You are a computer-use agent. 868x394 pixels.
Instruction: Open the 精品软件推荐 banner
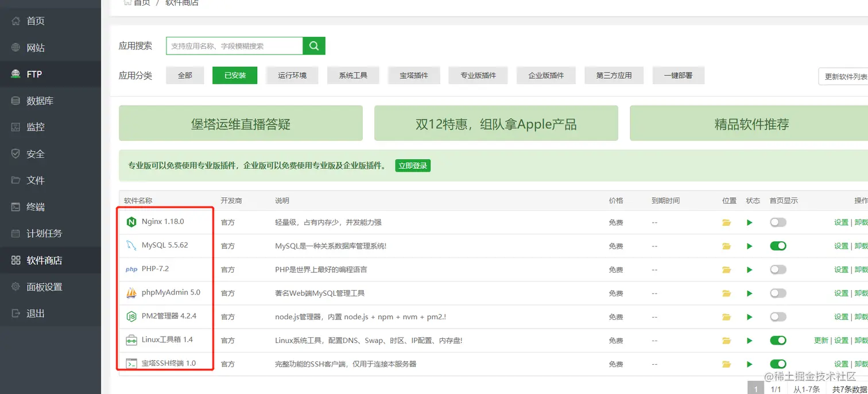(749, 123)
